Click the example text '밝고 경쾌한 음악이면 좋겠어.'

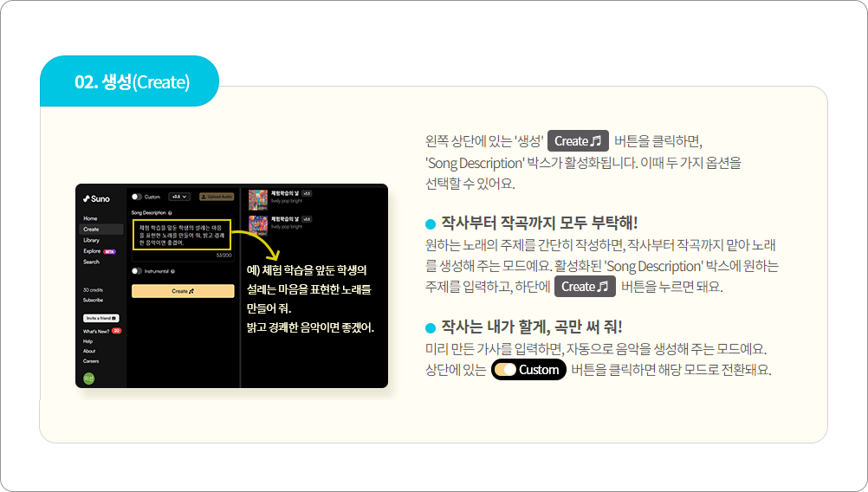(310, 327)
